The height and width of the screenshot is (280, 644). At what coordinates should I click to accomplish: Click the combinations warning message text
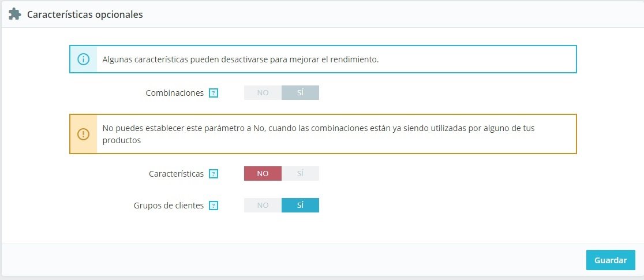(318, 129)
